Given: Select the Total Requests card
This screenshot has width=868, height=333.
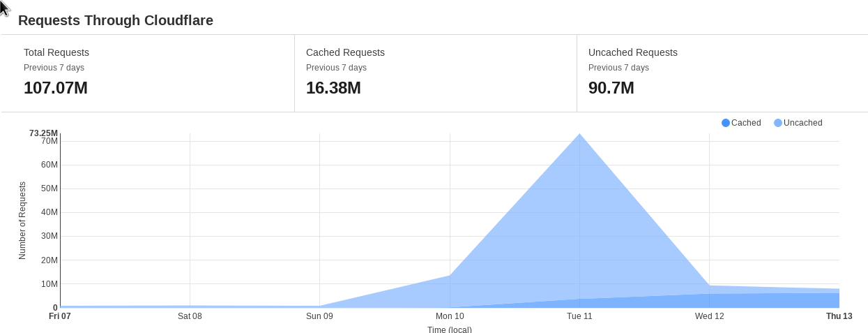Looking at the screenshot, I should pos(148,73).
